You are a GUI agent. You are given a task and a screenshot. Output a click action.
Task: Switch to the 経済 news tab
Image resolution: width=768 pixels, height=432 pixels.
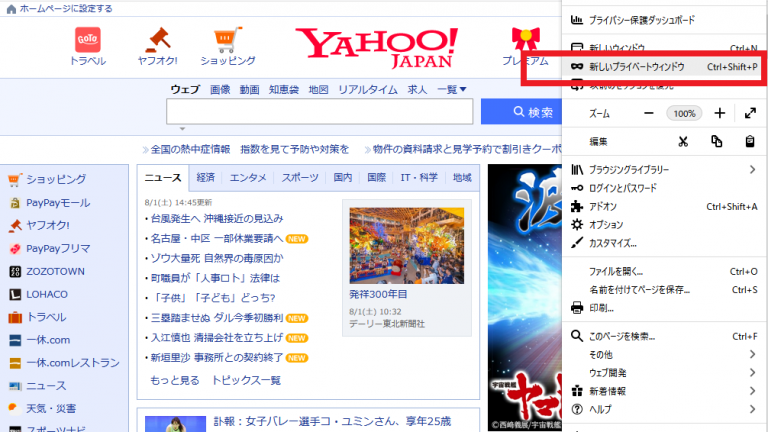pyautogui.click(x=206, y=178)
